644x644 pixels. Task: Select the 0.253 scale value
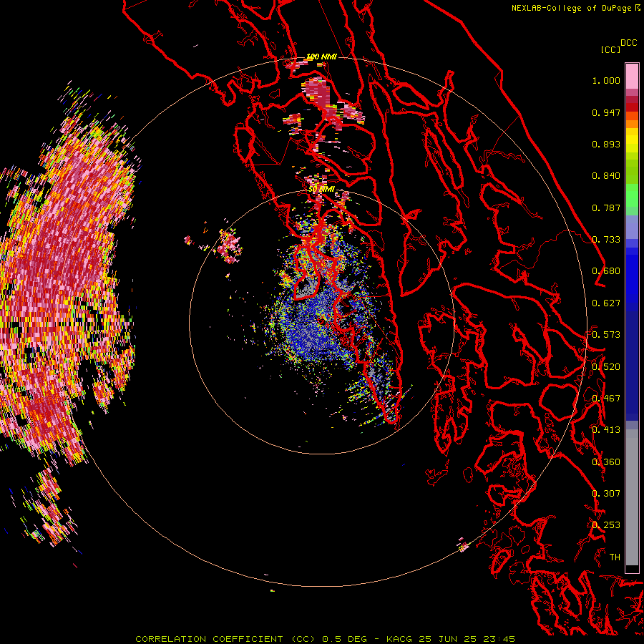[606, 525]
